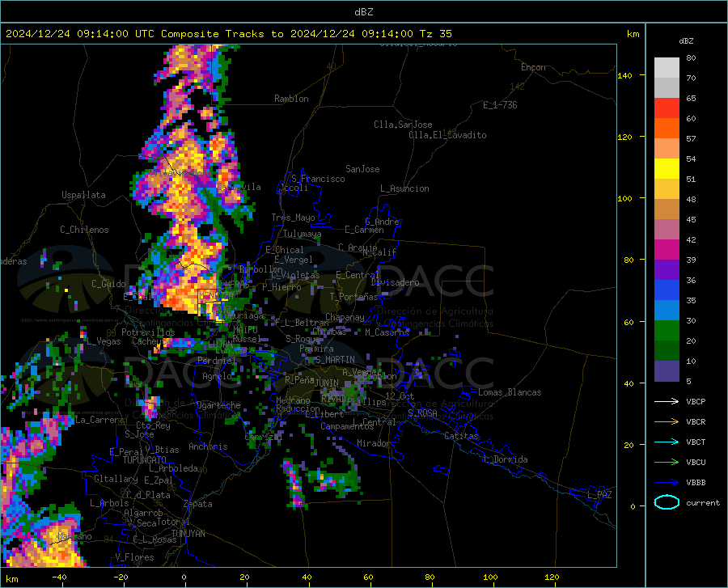Click the VBCT legend label
The width and height of the screenshot is (728, 588).
point(696,442)
